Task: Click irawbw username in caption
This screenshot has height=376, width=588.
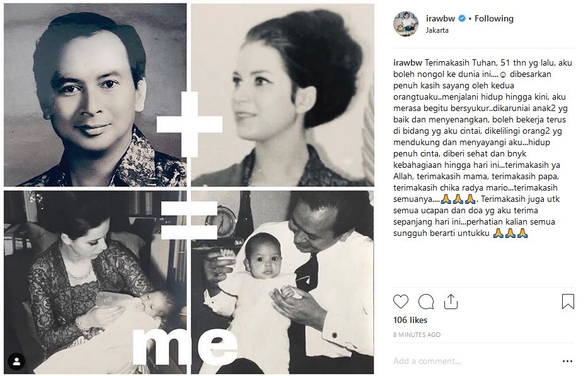Action: pos(408,62)
